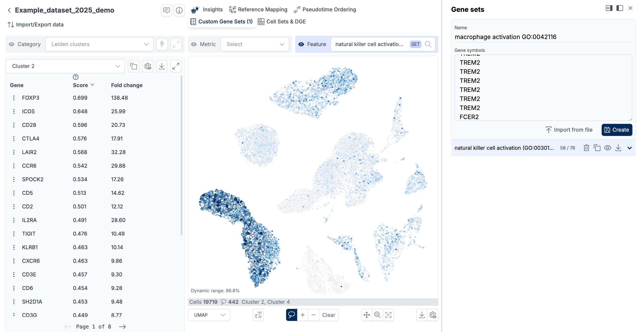Click the zoom-in plus control next to lasso
The width and height of the screenshot is (644, 332).
point(303,315)
